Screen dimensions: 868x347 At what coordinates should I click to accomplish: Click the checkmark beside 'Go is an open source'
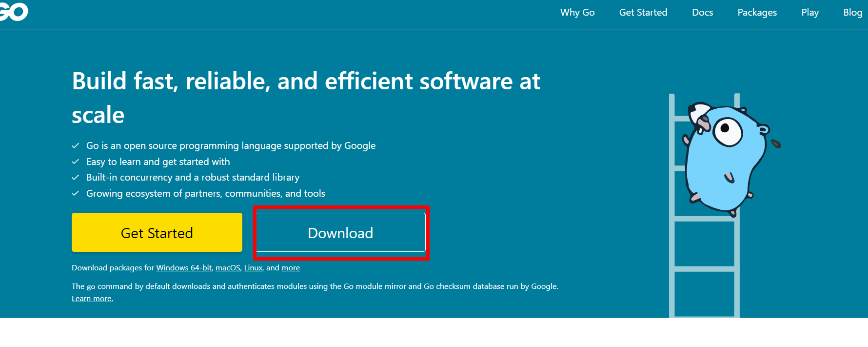[x=76, y=146]
